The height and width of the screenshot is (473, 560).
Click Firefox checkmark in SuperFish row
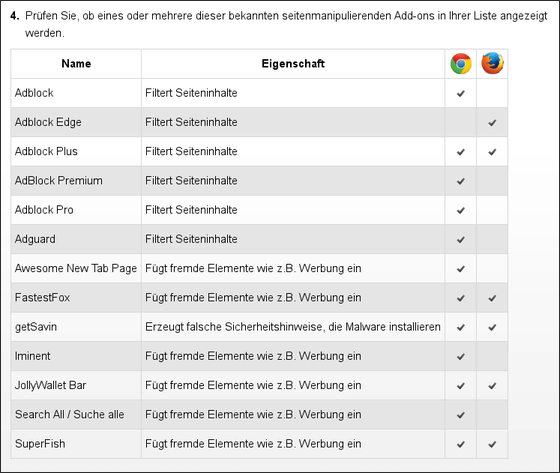tap(492, 444)
